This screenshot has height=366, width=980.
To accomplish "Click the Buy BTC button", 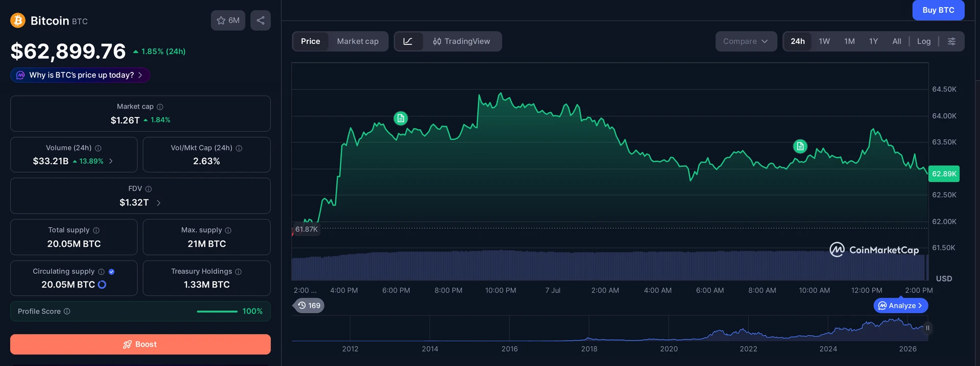I will point(938,10).
